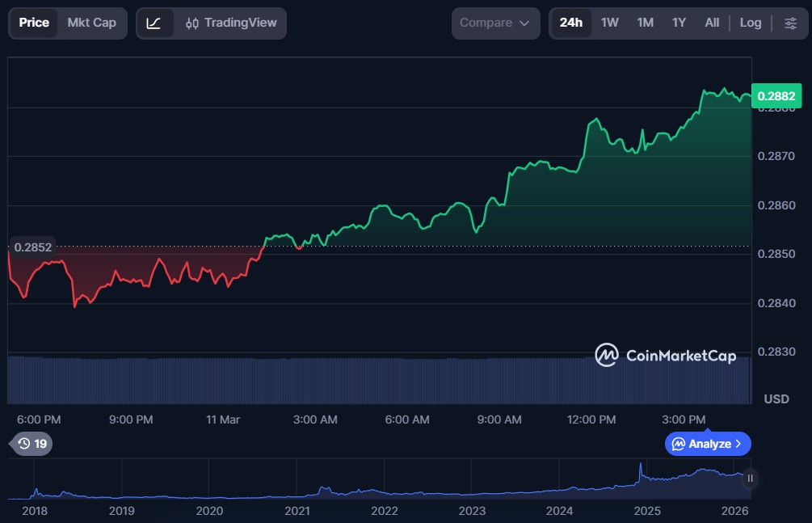Viewport: 812px width, 523px height.
Task: Open TradingView candlestick chart mode
Action: point(231,23)
